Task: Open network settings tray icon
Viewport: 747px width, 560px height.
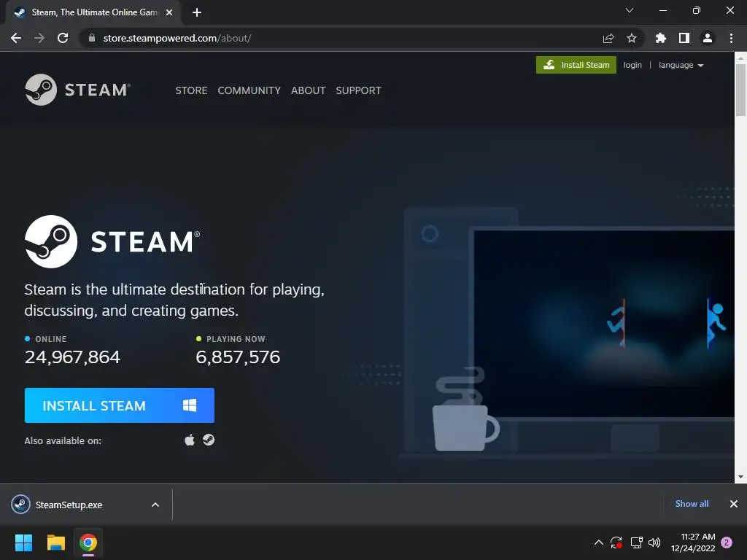Action: [636, 542]
